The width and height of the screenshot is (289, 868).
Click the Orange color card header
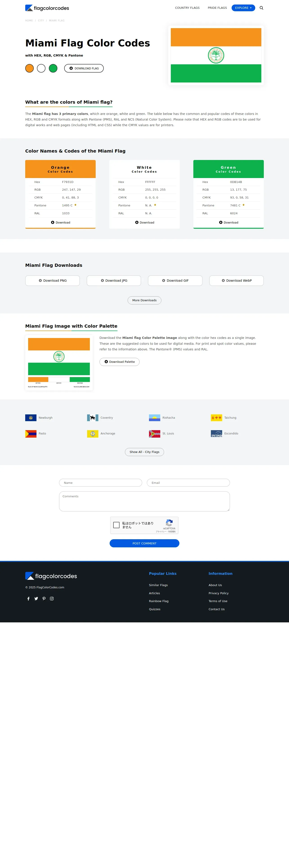click(x=60, y=169)
